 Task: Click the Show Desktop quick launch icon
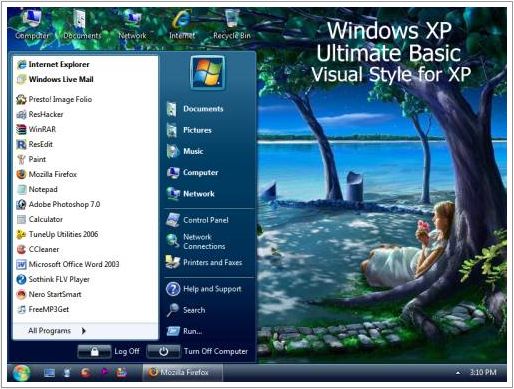[49, 372]
